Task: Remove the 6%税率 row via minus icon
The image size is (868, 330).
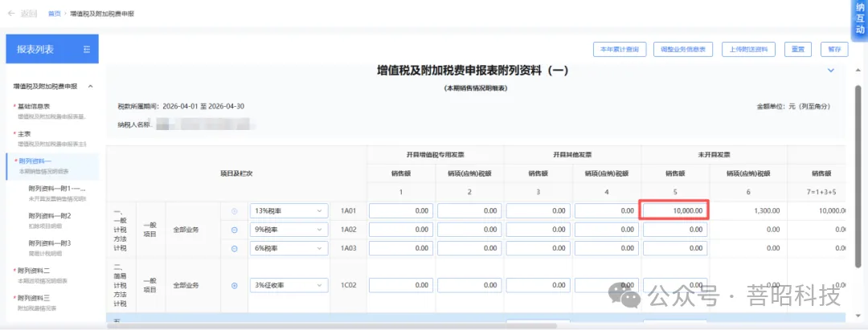Action: pos(234,249)
